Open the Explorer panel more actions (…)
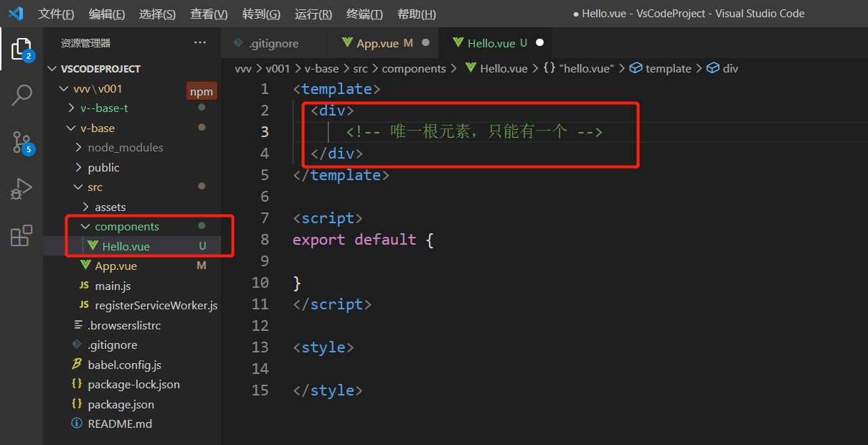Screen dimensions: 868x445 point(200,43)
